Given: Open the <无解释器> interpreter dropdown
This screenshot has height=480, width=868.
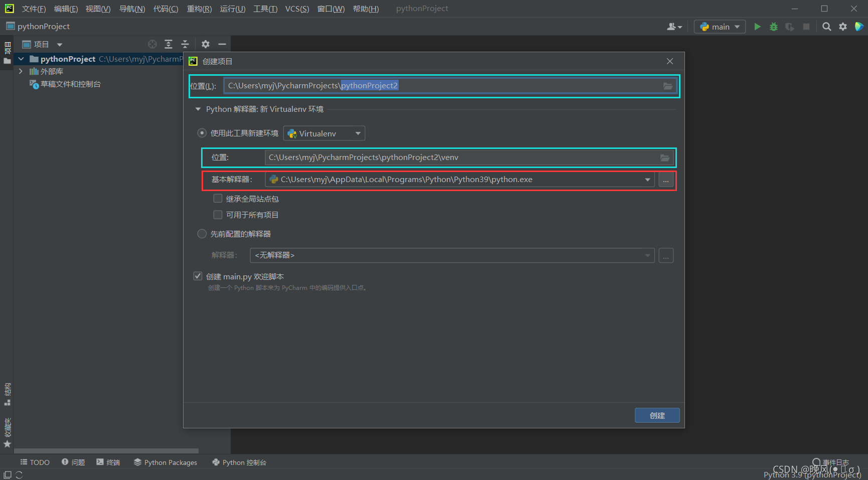Looking at the screenshot, I should click(452, 256).
